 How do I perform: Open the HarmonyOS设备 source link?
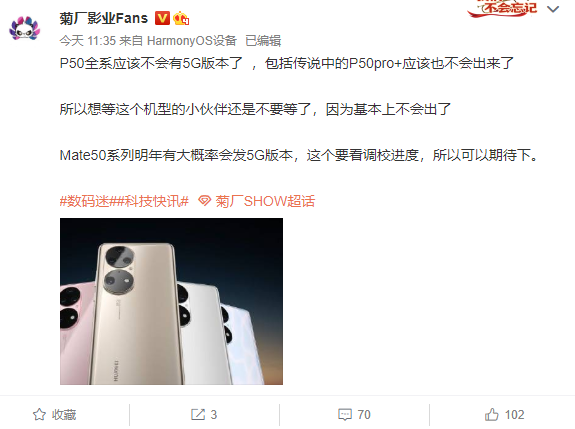tap(192, 40)
